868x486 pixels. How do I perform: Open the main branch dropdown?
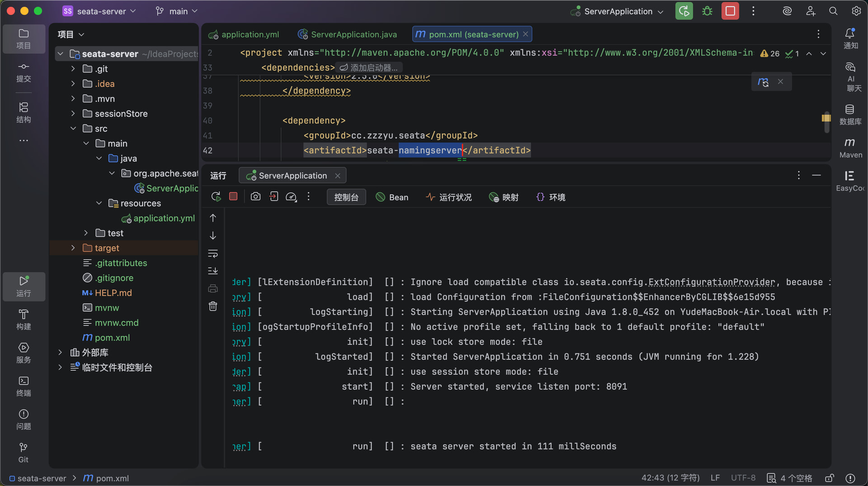click(x=177, y=11)
